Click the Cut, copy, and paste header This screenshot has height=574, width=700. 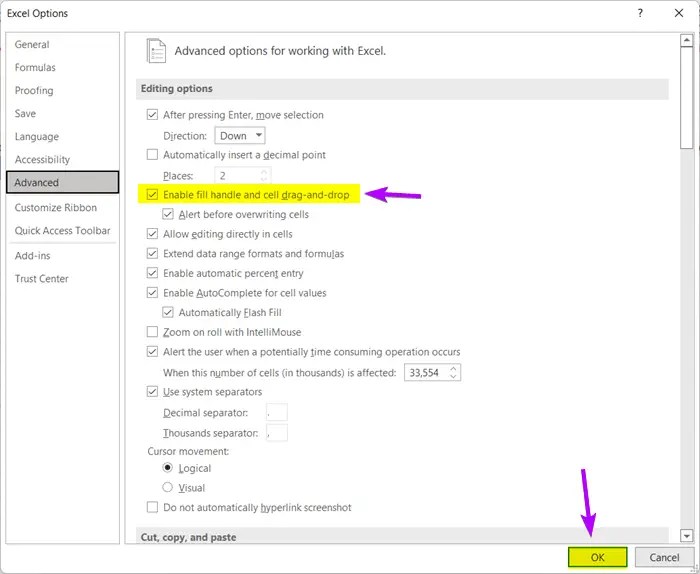(x=402, y=536)
